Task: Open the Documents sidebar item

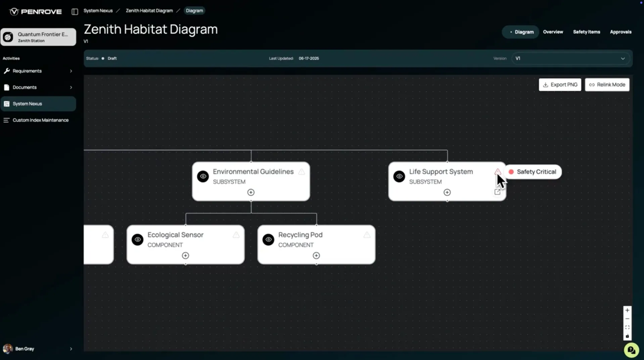Action: point(38,87)
